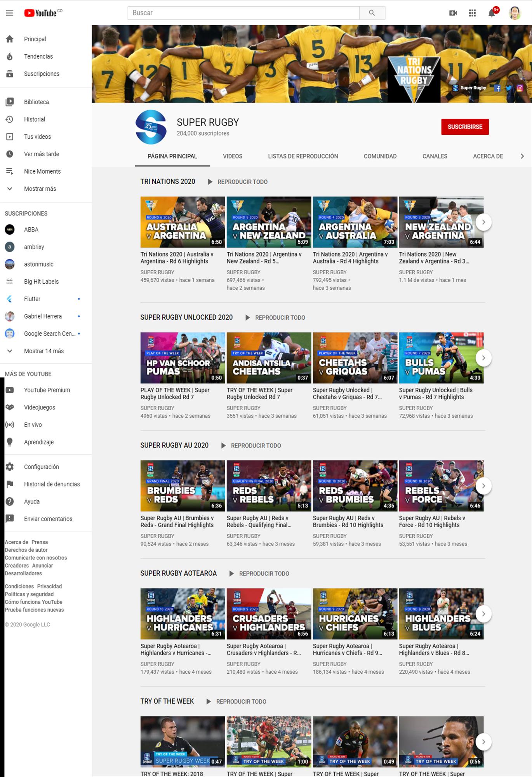Open Brumbies v Reds Grand Final thumbnail
Viewport: 532px width, 777px height.
click(x=183, y=486)
